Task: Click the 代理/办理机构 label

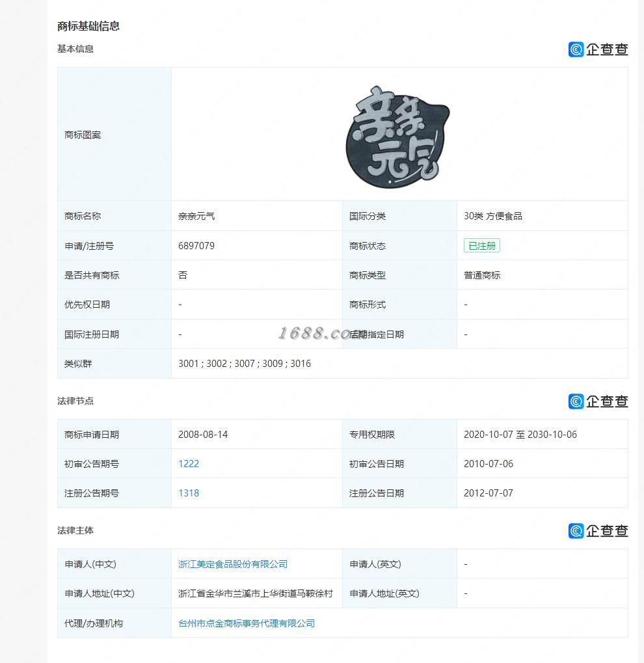Action: pos(94,623)
